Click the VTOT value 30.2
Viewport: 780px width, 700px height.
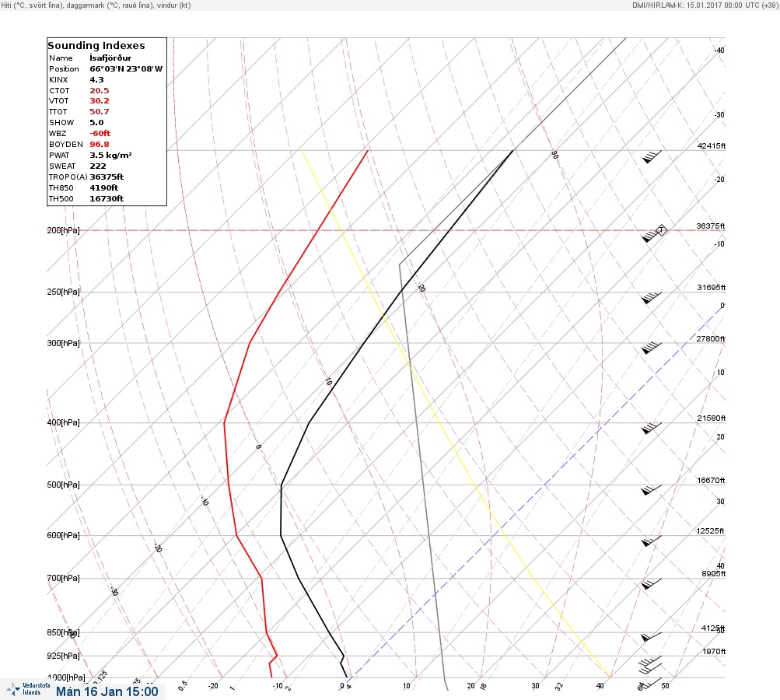pos(99,101)
